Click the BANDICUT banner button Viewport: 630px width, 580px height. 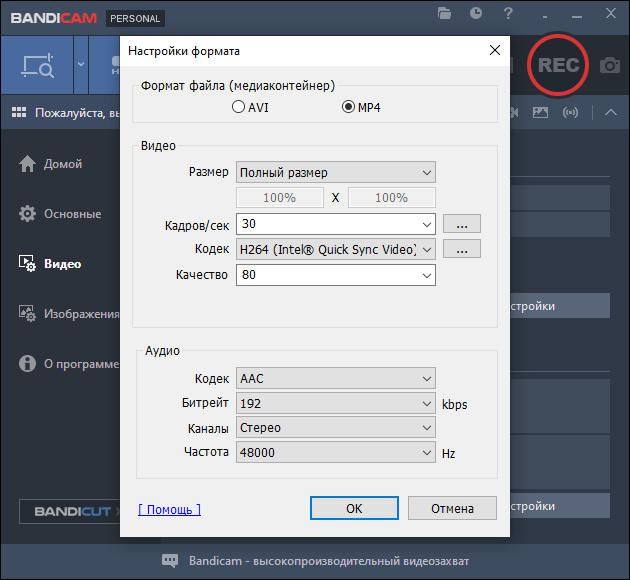tap(70, 511)
